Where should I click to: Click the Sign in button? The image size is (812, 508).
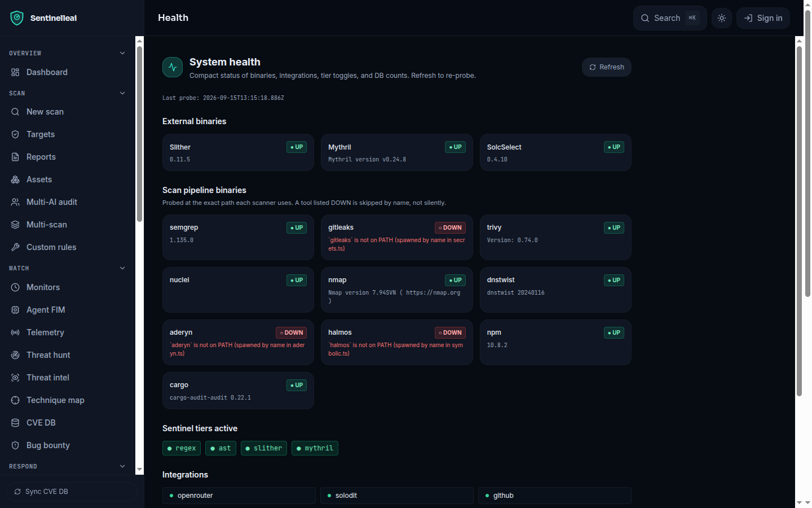point(763,18)
